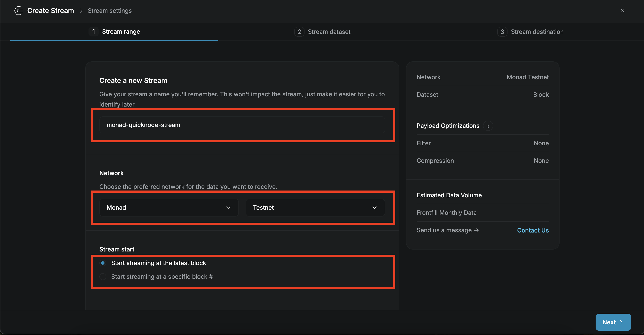Viewport: 644px width, 335px height.
Task: Switch to the Stream destination tab
Action: tap(537, 32)
